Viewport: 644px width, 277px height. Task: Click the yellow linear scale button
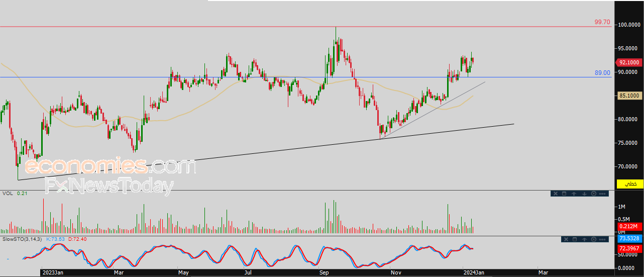630,184
